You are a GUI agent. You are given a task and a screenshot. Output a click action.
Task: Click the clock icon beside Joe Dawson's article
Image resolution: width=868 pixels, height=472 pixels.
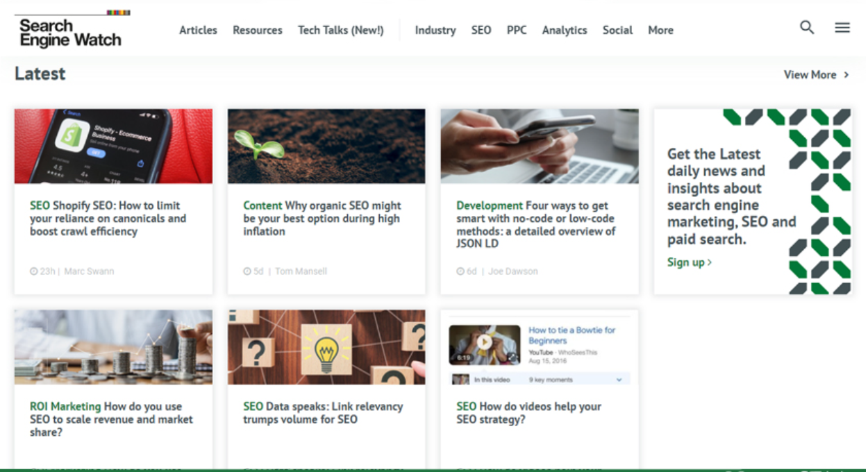click(x=459, y=271)
